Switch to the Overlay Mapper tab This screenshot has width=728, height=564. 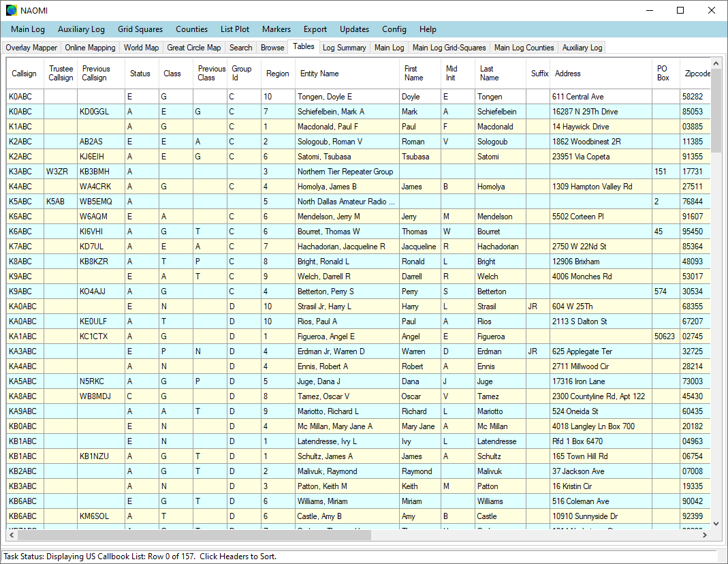(x=31, y=48)
